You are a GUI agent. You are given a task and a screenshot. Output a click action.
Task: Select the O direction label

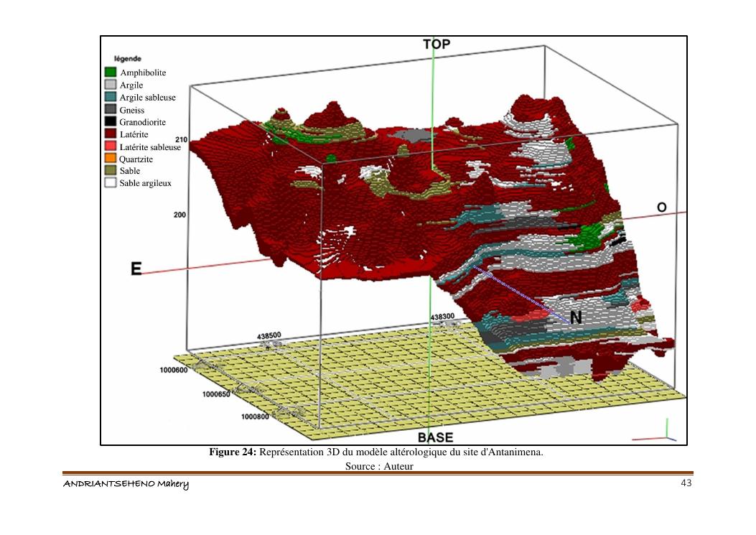(661, 208)
